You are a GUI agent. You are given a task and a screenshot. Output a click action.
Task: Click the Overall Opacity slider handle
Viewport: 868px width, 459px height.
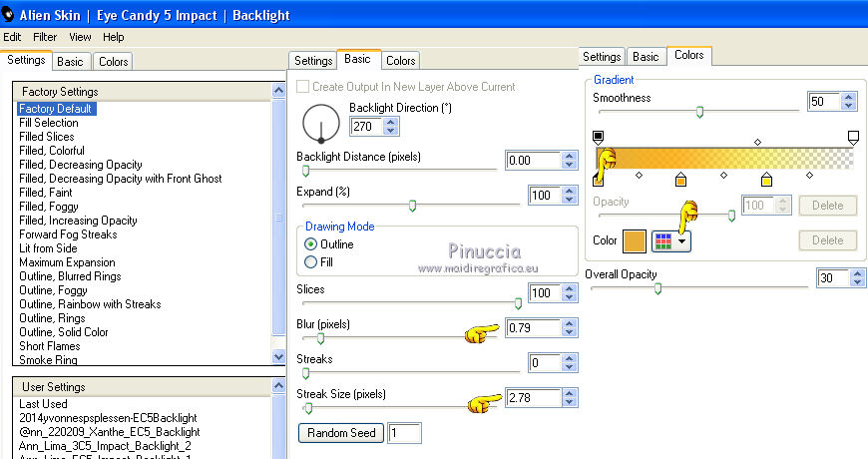click(657, 288)
